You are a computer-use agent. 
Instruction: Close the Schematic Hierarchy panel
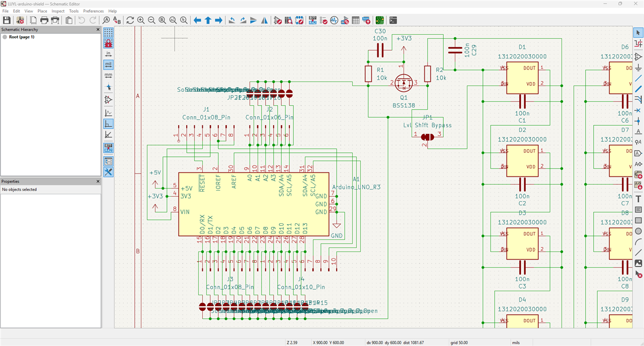98,30
